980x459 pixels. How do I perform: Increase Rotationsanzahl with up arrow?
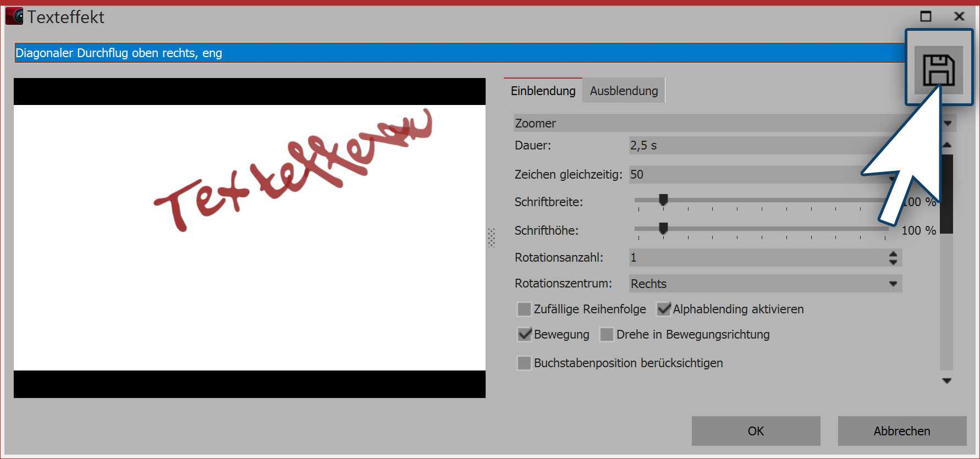pyautogui.click(x=893, y=254)
